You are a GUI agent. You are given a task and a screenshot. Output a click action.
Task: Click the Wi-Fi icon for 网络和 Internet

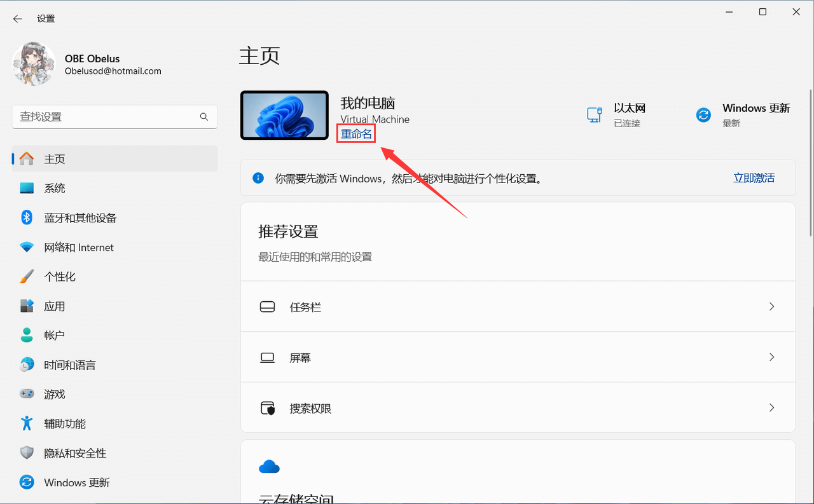[27, 247]
